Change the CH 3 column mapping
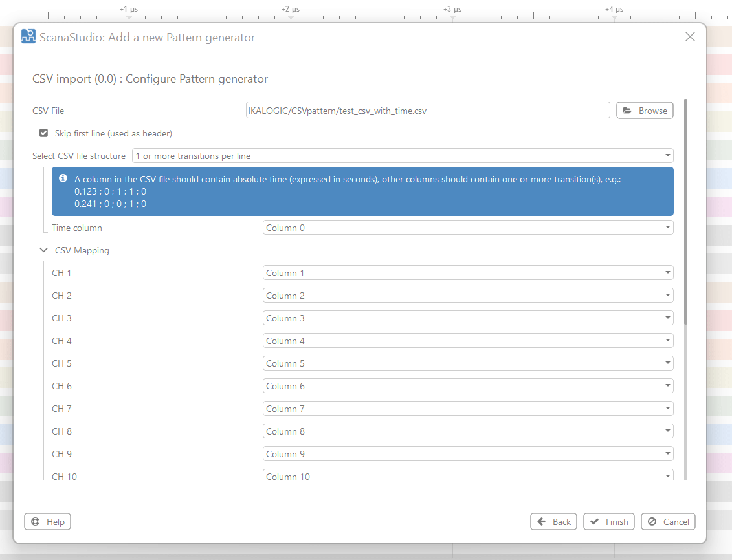 click(467, 318)
